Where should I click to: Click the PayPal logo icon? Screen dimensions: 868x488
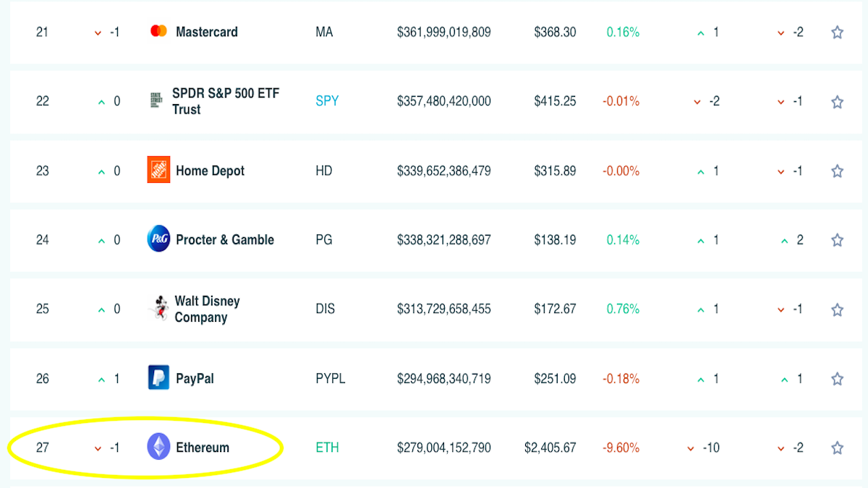tap(158, 378)
